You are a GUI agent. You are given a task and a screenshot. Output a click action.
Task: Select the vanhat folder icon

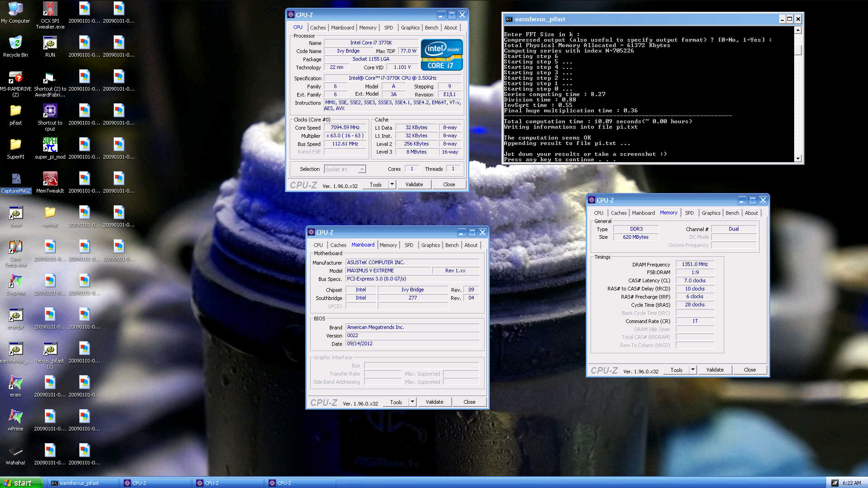[x=50, y=217]
